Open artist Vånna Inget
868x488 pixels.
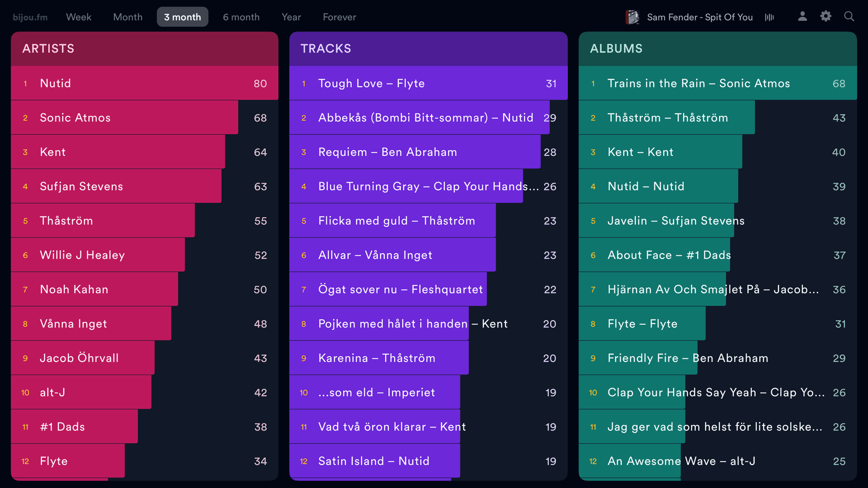pos(145,324)
